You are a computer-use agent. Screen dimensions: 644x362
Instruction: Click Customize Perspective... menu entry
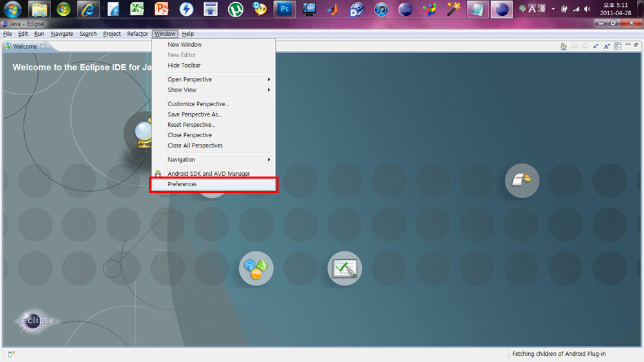(214, 104)
